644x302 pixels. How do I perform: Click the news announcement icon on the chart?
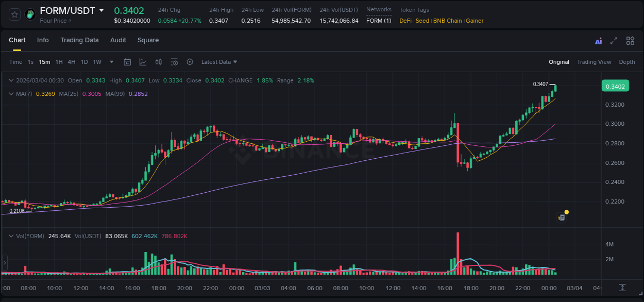click(x=562, y=217)
